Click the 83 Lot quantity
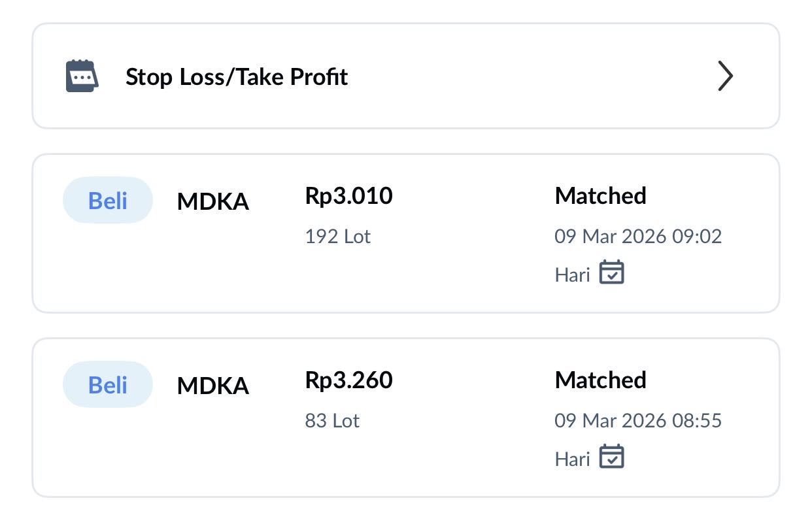The width and height of the screenshot is (812, 513). [332, 420]
